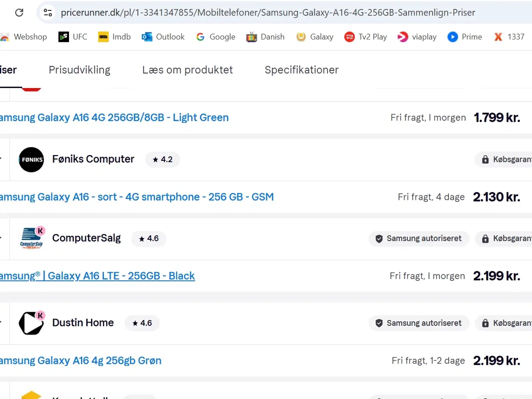
Task: Click Samsung autoriseret badge in Dustin Home row
Action: (419, 323)
